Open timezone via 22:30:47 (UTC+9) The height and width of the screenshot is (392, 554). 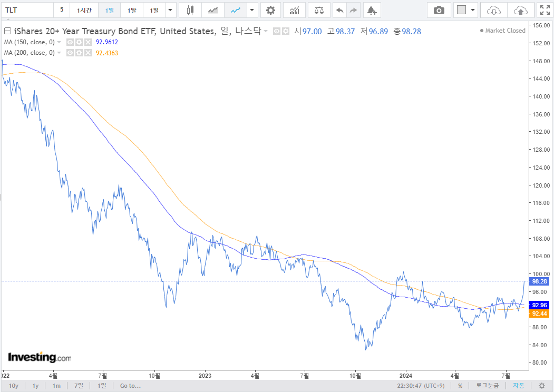point(421,386)
